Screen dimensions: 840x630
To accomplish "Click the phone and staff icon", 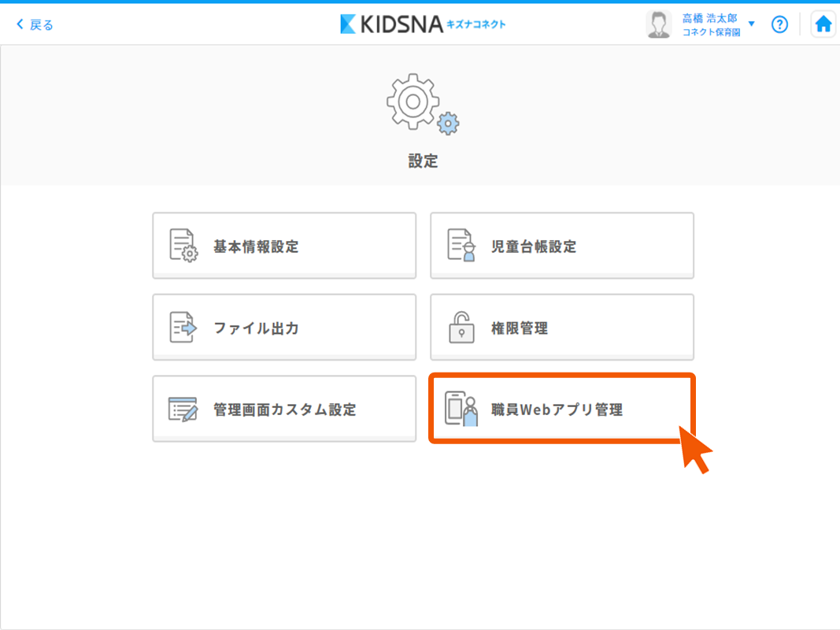I will pyautogui.click(x=461, y=409).
